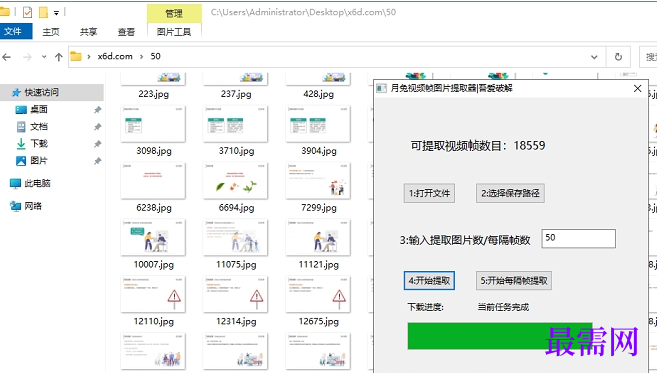Select the 7299.jpg thumbnail
657x373 pixels.
coord(318,181)
